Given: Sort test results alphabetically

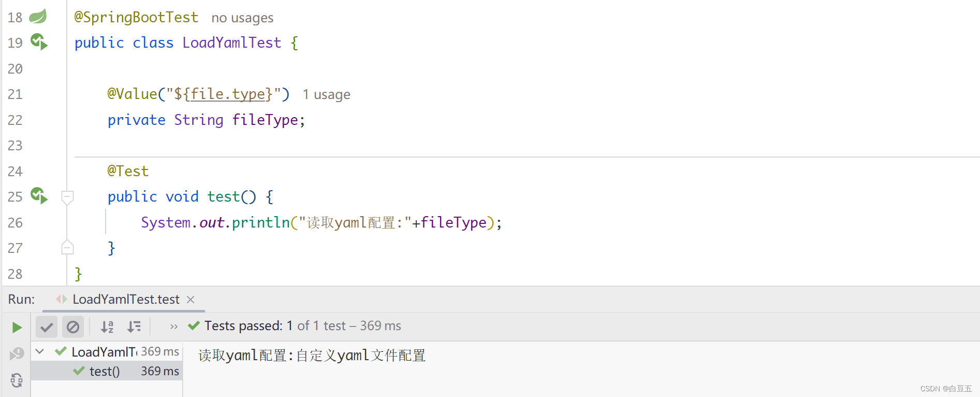Looking at the screenshot, I should point(107,327).
